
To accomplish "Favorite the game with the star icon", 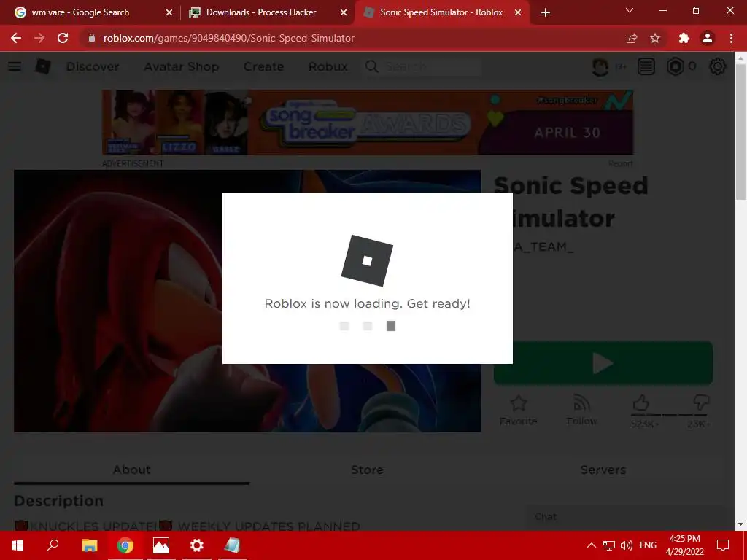I will pos(519,404).
